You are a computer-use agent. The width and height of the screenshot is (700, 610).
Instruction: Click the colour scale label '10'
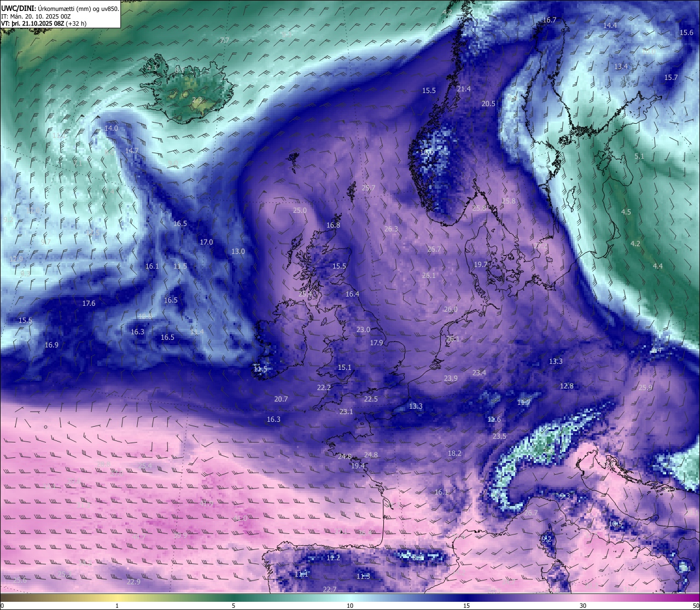[350, 606]
